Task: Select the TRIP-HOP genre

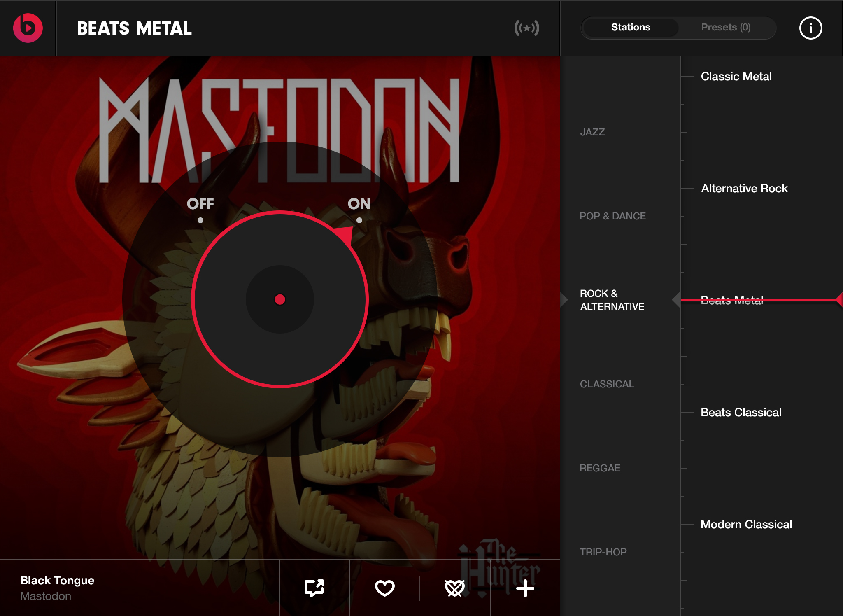Action: (x=603, y=552)
